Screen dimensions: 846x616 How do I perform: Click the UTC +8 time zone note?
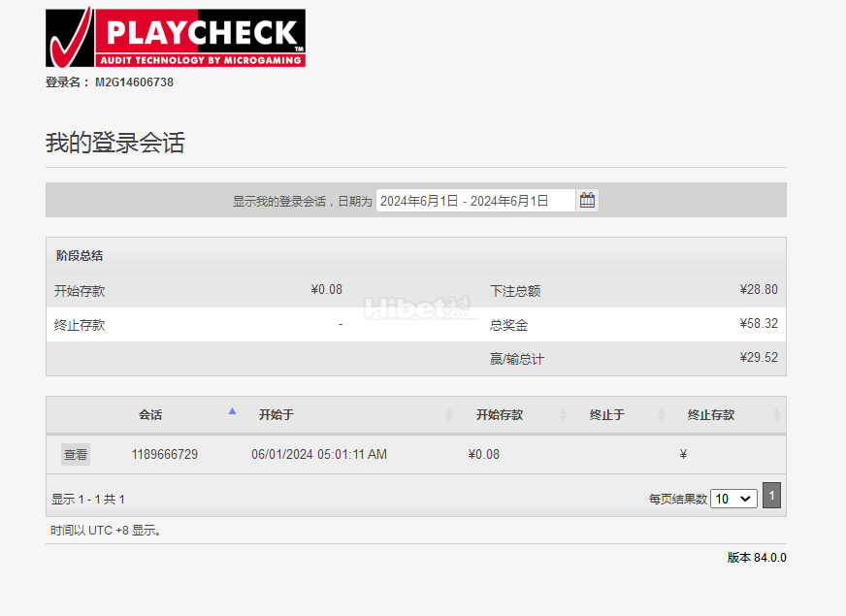[106, 531]
